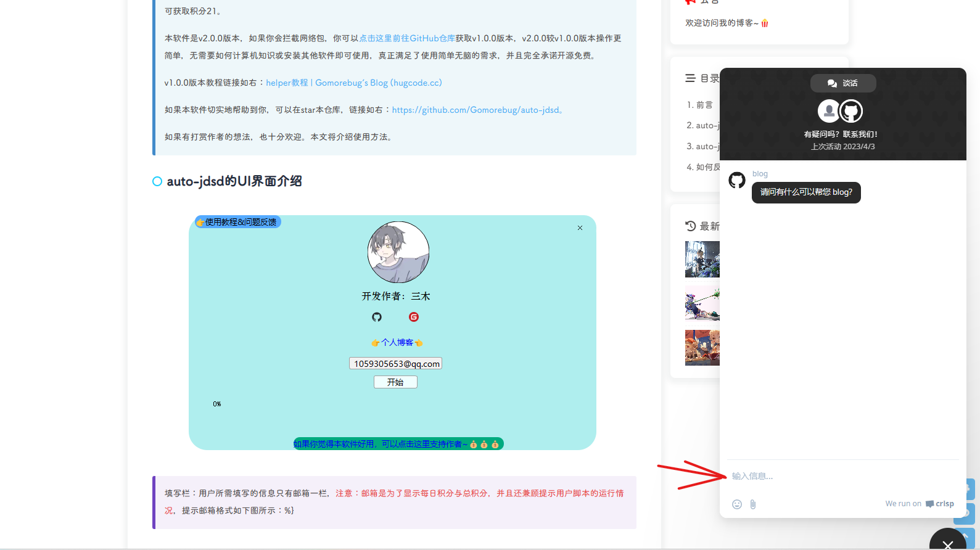Click the gray person avatar in chat header

(829, 111)
